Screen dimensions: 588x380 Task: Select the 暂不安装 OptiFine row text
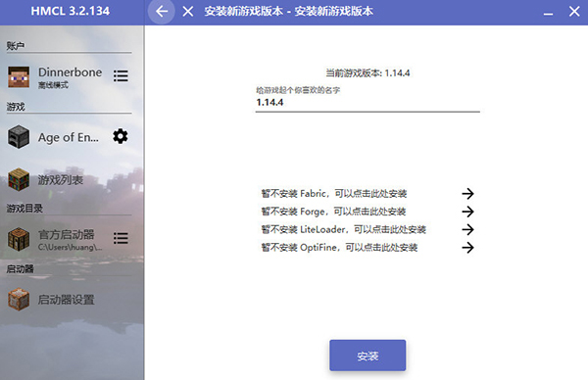coord(339,248)
